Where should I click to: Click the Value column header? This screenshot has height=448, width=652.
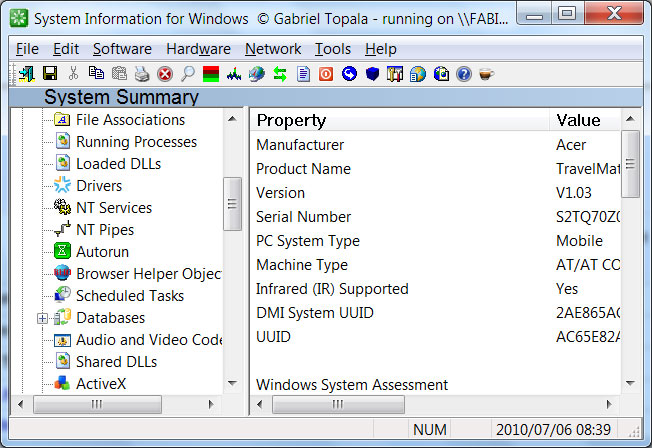point(585,120)
